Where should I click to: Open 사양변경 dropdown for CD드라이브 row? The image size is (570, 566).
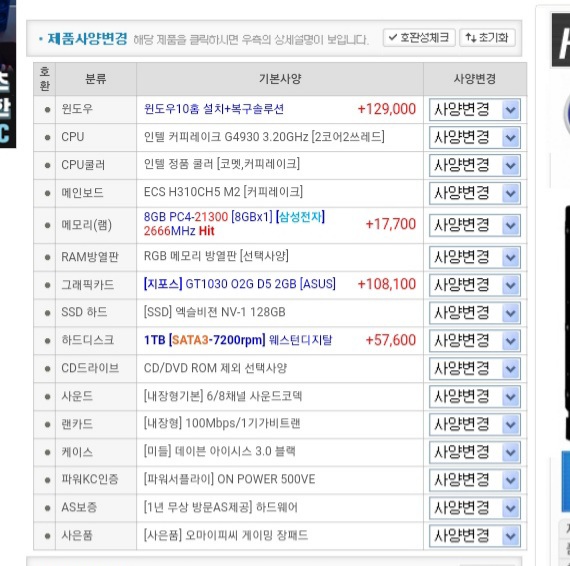pos(475,369)
